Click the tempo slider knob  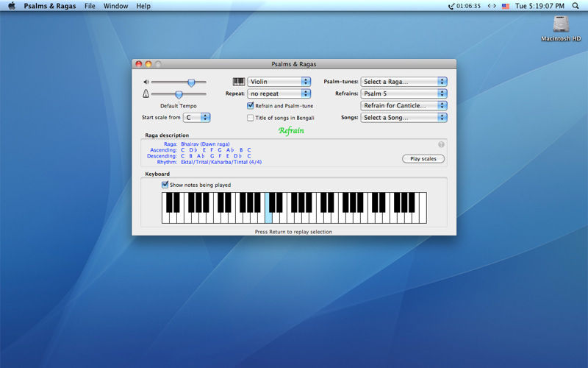[179, 94]
